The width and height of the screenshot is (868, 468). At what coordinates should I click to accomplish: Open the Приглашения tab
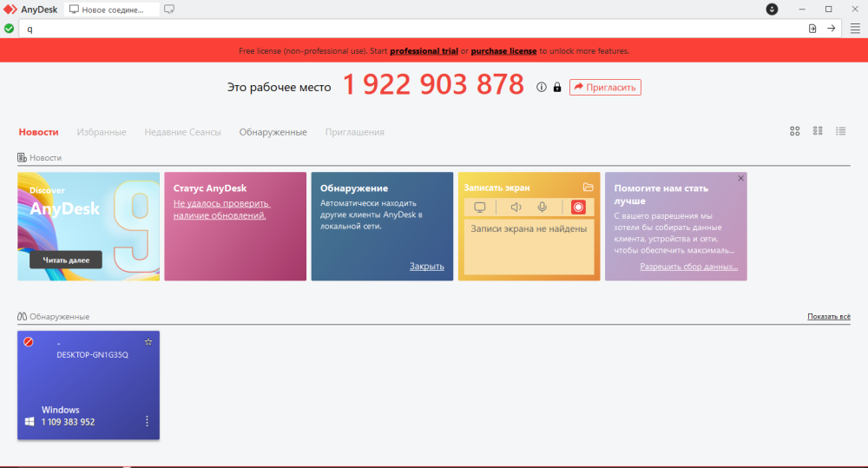[x=355, y=132]
